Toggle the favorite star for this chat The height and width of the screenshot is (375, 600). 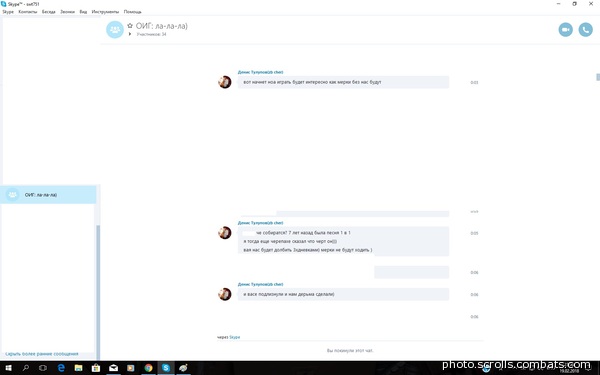[x=130, y=26]
